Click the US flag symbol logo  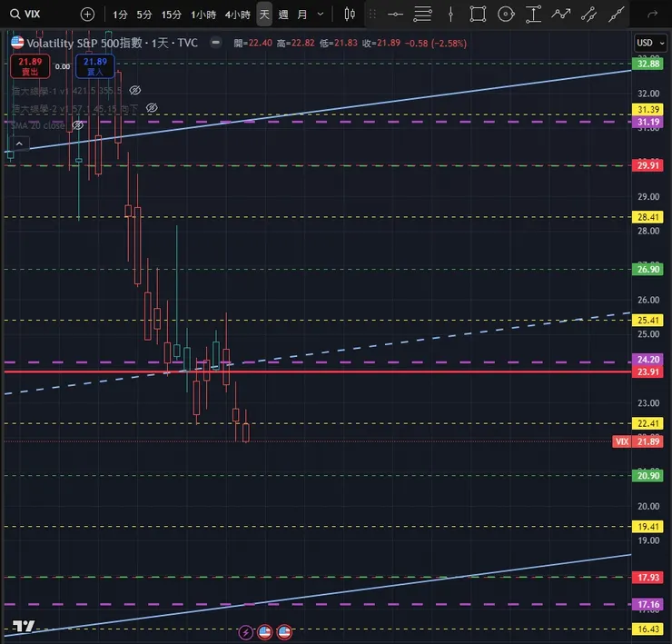point(17,43)
